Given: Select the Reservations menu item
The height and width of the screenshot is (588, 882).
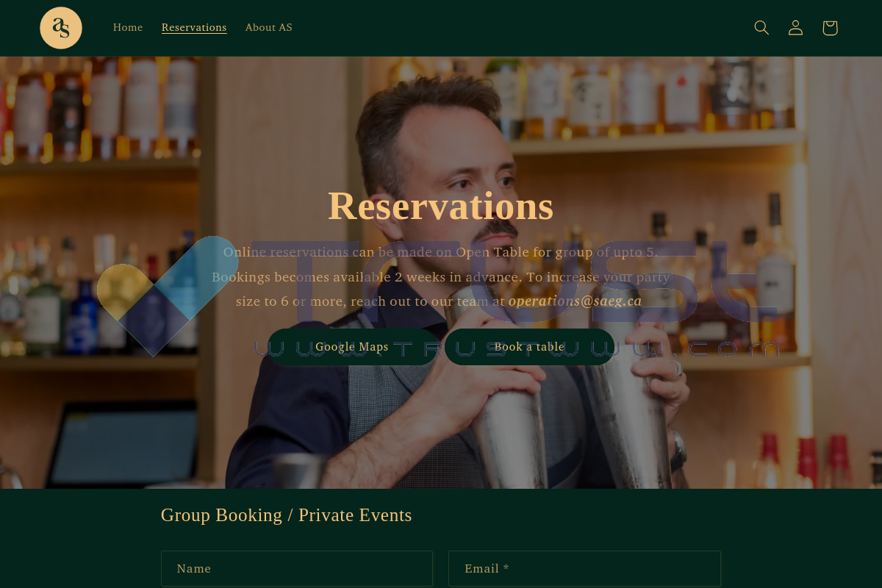Looking at the screenshot, I should [x=194, y=28].
